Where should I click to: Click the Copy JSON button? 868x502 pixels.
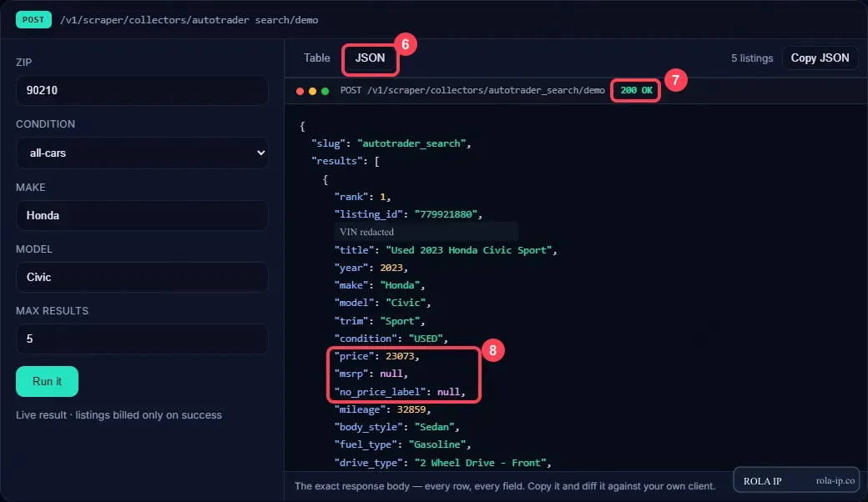[x=820, y=58]
